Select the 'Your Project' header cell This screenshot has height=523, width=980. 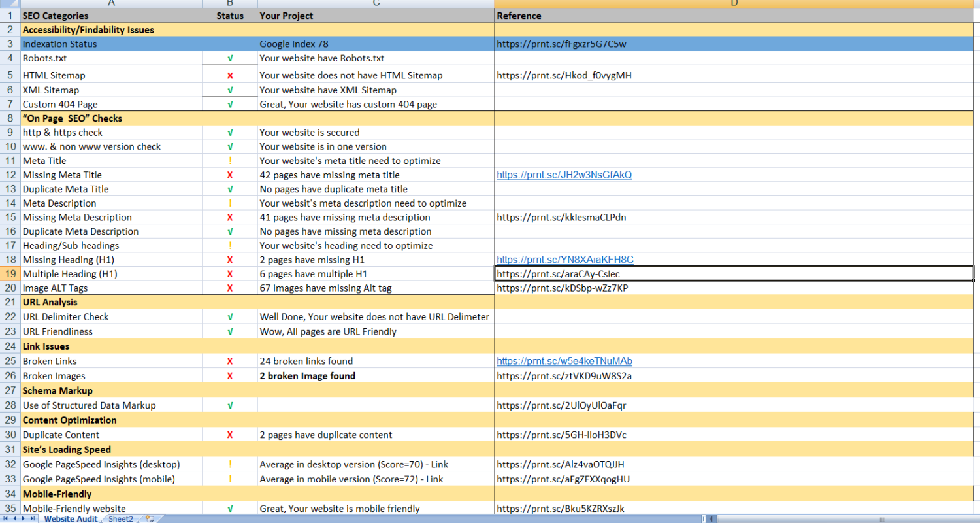376,16
